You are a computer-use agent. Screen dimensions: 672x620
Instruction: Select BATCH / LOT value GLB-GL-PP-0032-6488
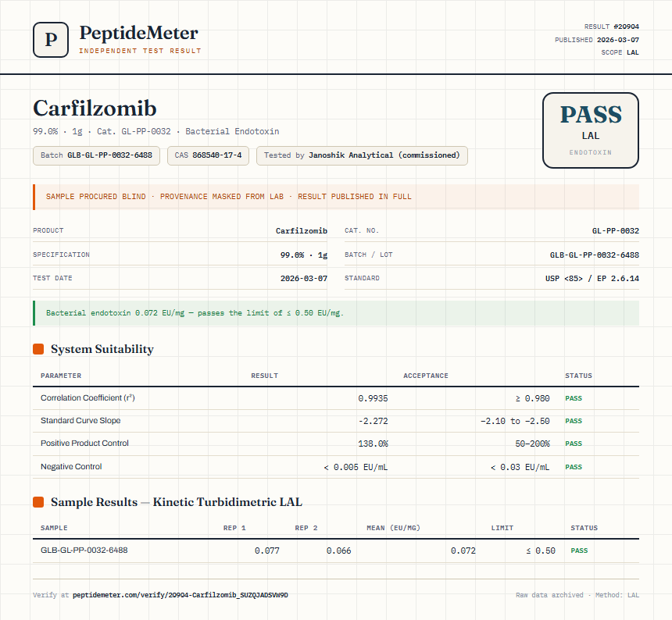point(595,255)
